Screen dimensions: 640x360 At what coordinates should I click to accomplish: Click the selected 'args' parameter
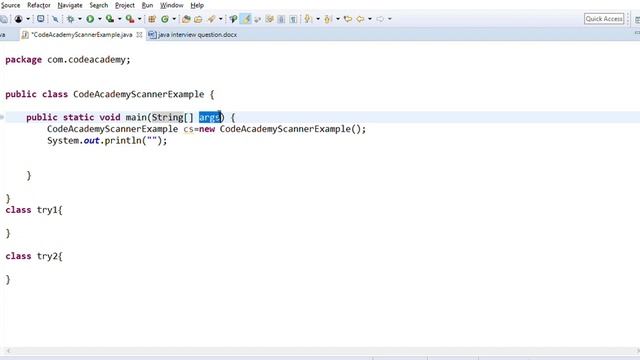(x=210, y=118)
